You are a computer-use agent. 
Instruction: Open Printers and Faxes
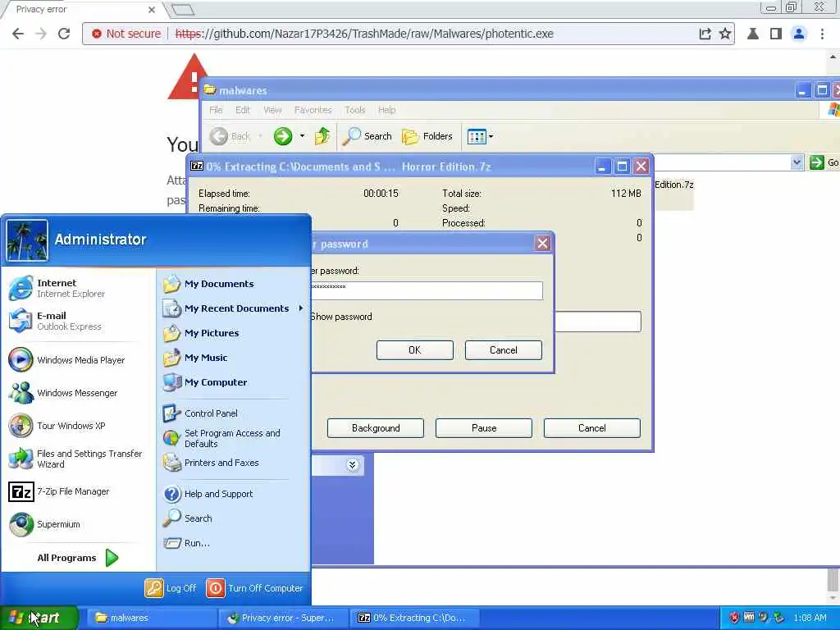click(211, 463)
